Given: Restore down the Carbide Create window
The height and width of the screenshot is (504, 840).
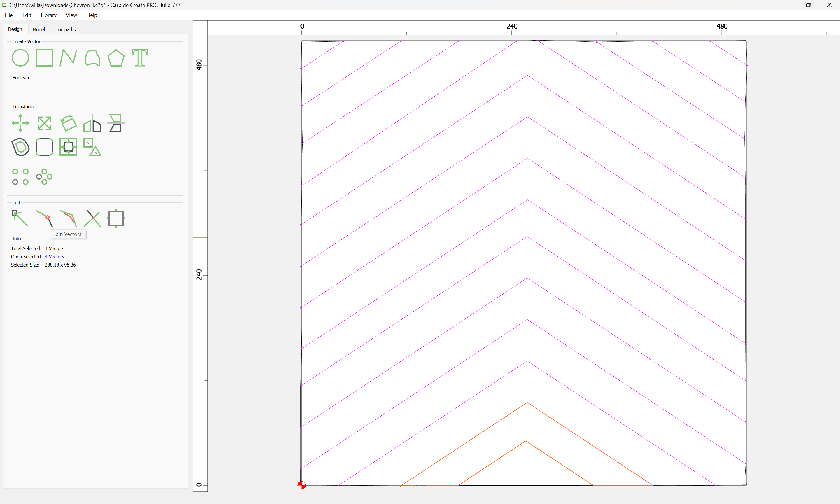Looking at the screenshot, I should pyautogui.click(x=808, y=5).
